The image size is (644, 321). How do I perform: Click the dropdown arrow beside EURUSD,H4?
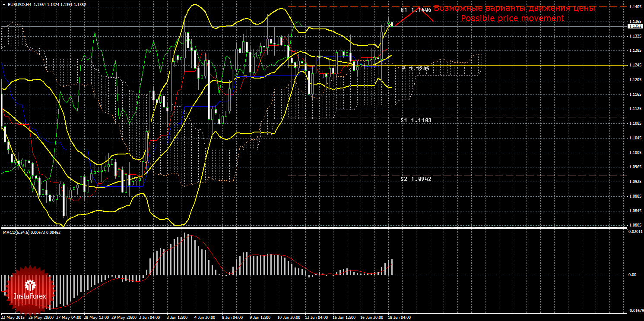[3, 5]
